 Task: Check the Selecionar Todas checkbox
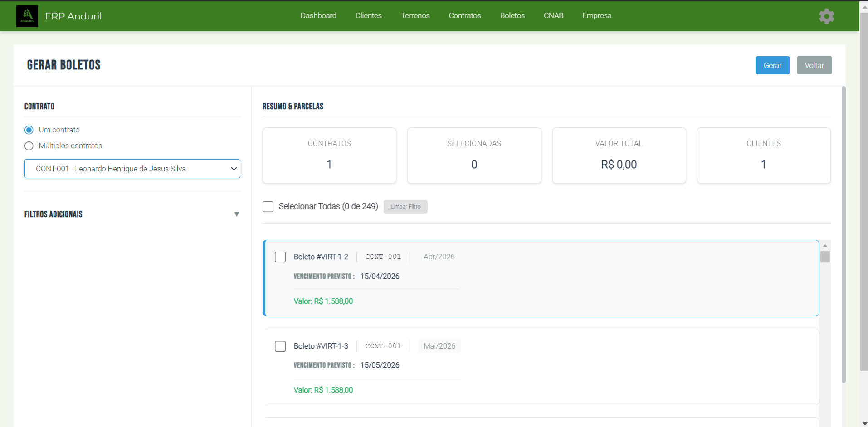coord(268,207)
